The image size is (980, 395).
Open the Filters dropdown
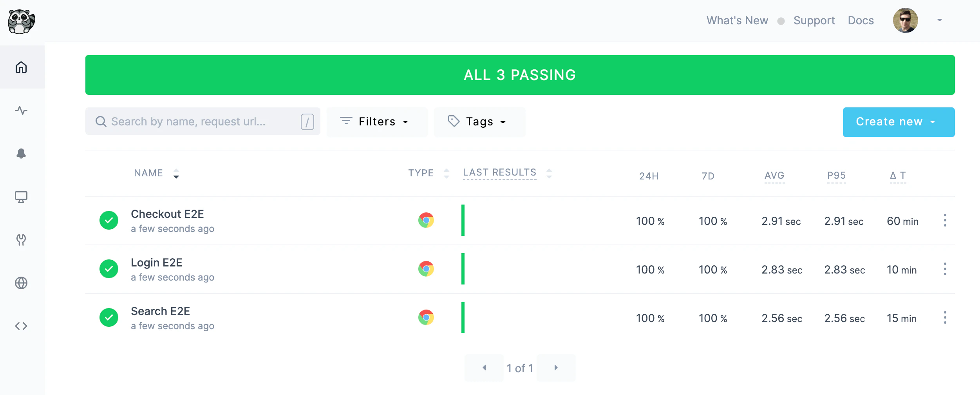(x=377, y=121)
